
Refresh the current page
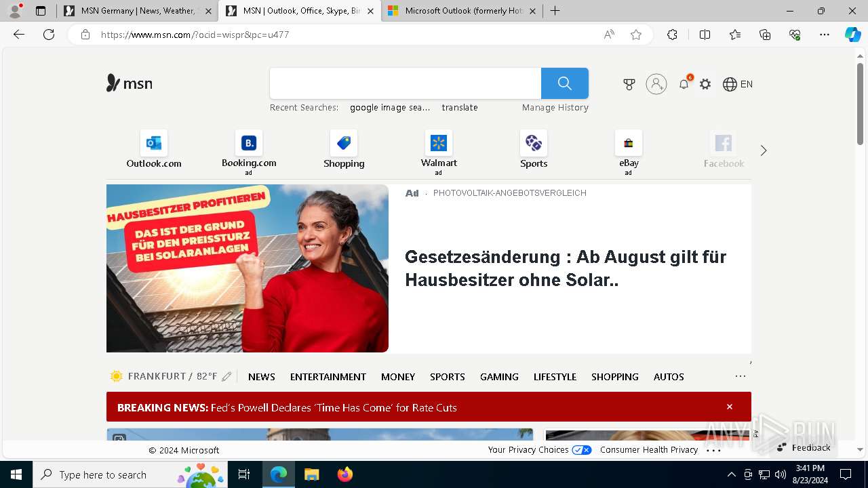point(49,35)
